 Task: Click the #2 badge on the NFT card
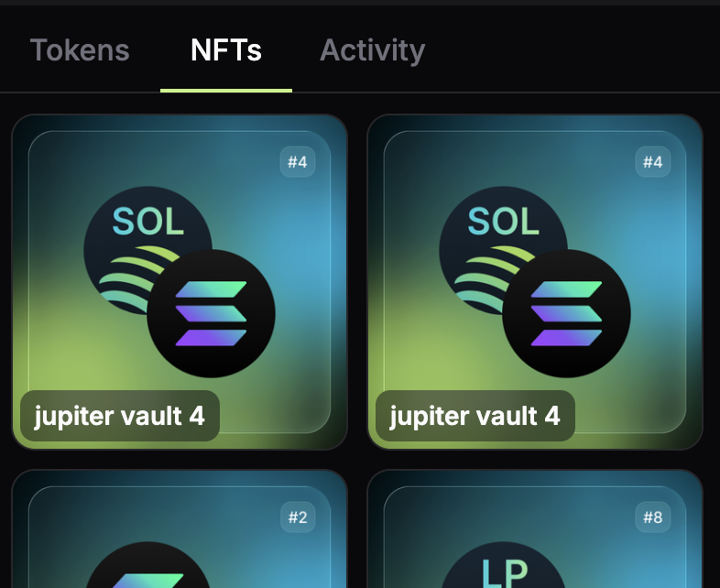[298, 517]
